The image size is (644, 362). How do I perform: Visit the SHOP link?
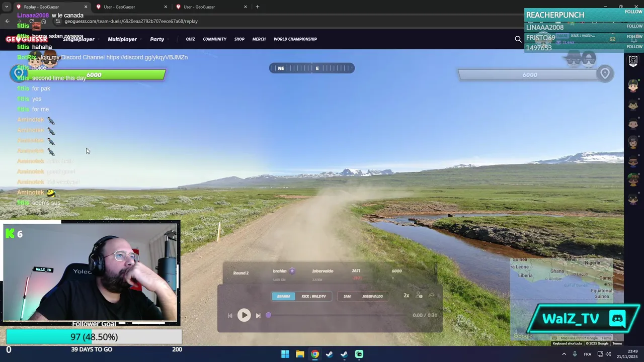(x=239, y=39)
